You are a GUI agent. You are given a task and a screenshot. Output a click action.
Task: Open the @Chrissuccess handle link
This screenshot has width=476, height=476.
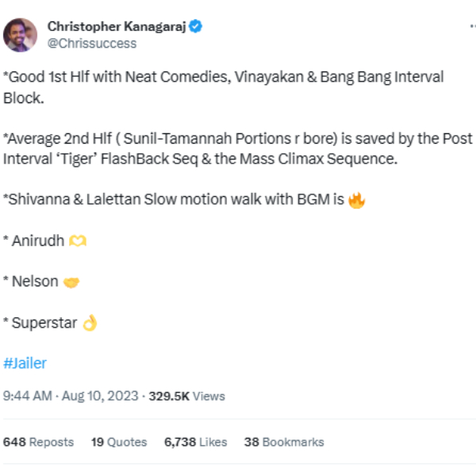click(x=92, y=44)
